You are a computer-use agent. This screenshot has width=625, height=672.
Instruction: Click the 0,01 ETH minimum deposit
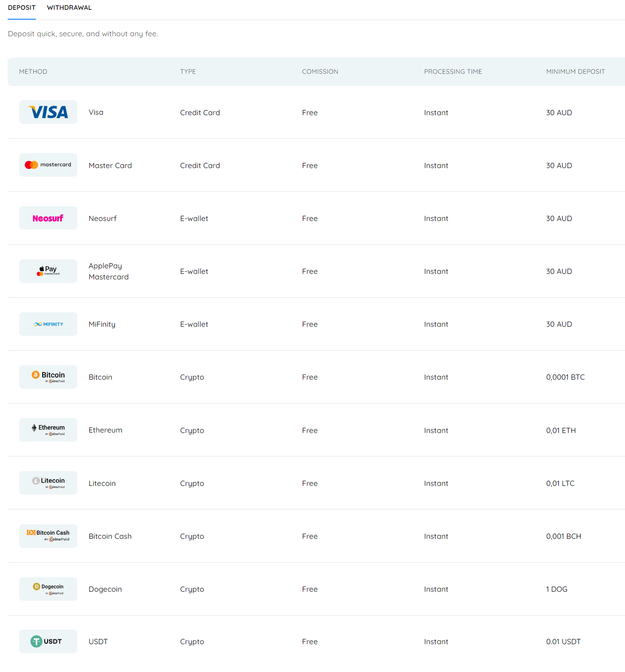pyautogui.click(x=561, y=431)
